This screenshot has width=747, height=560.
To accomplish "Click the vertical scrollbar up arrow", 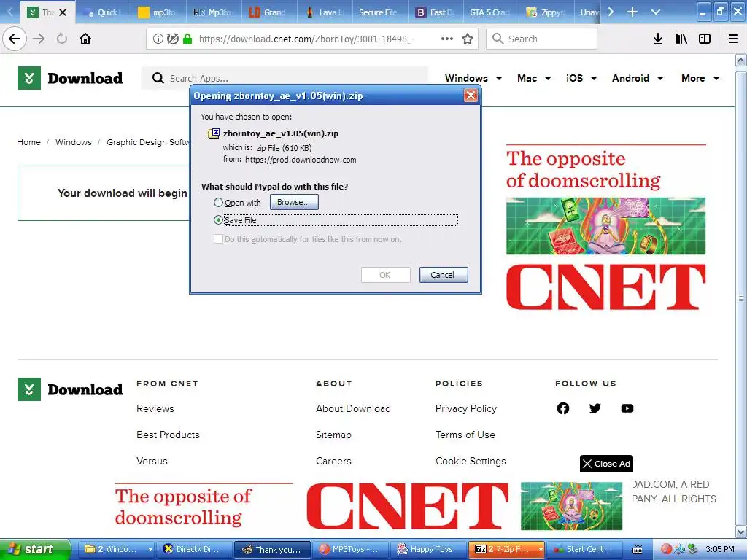I will 741,60.
